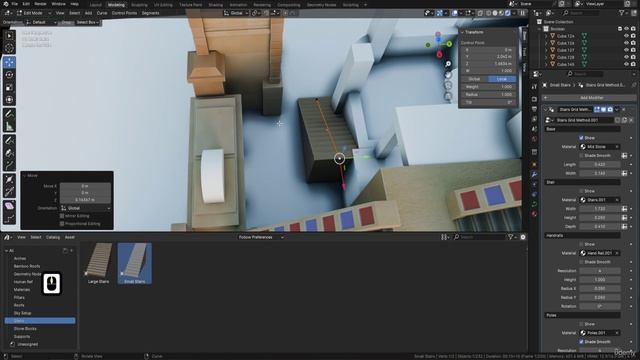Toggle visibility eye for Cube.128

626,57
